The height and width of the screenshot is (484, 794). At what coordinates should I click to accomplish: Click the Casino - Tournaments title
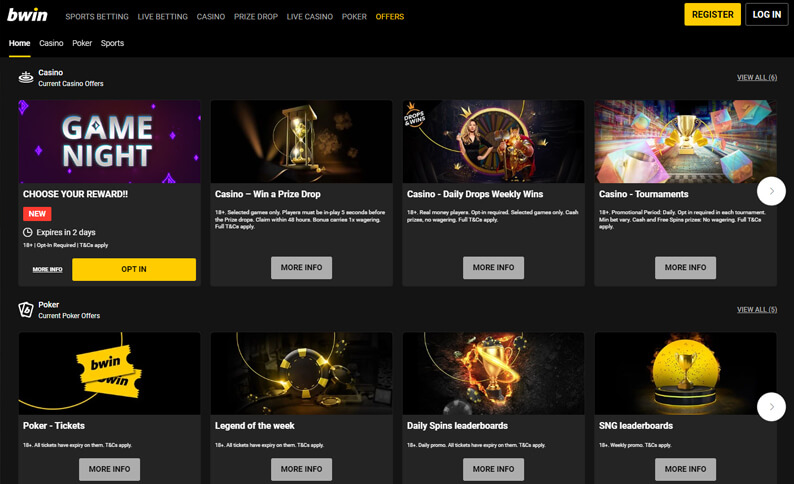pos(643,194)
